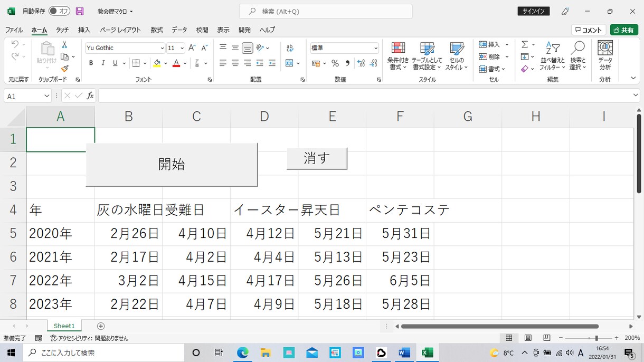Open the ファイル tab
Viewport: 644px width, 362px height.
(14, 30)
